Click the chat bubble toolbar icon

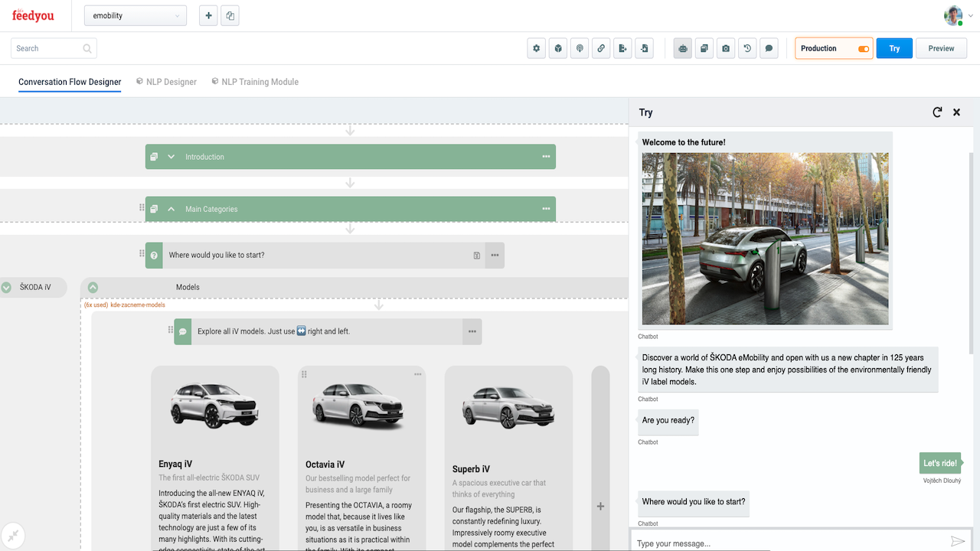pos(769,48)
